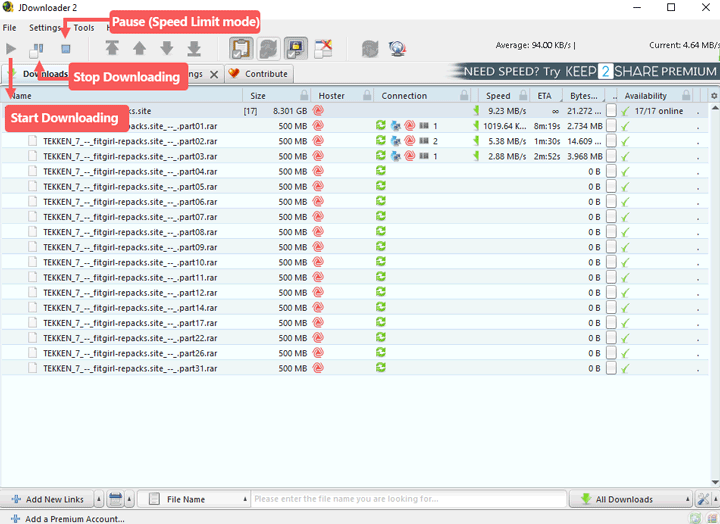Click the proxy icon in part03.rar row
720x524 pixels.
395,156
